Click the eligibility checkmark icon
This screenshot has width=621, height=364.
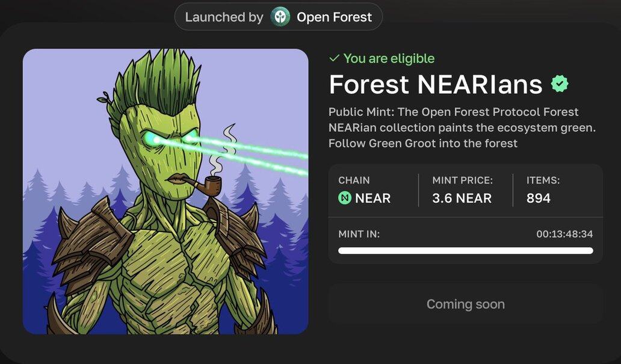point(334,58)
